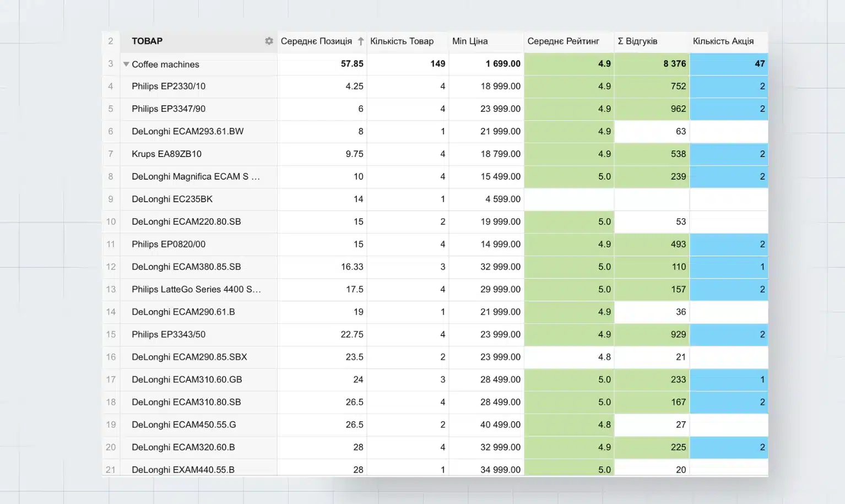
Task: Select the Krups EA89ZB10 product
Action: point(166,154)
